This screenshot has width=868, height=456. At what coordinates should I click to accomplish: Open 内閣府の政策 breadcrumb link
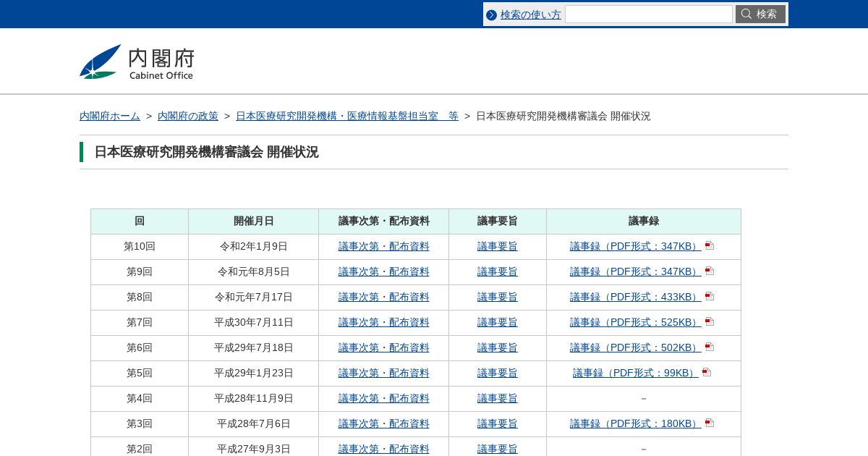click(x=188, y=116)
